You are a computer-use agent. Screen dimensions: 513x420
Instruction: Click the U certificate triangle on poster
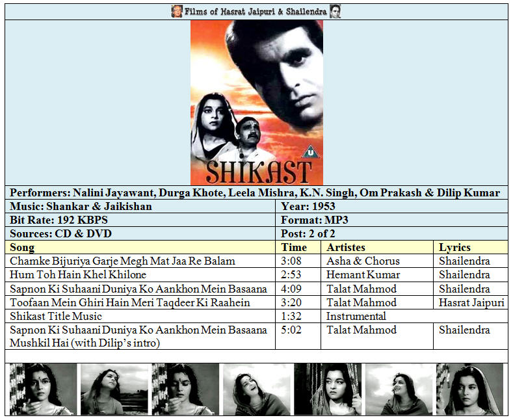point(310,151)
